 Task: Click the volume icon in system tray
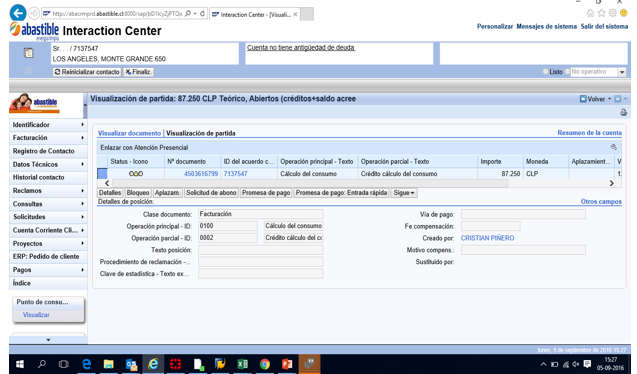576,364
